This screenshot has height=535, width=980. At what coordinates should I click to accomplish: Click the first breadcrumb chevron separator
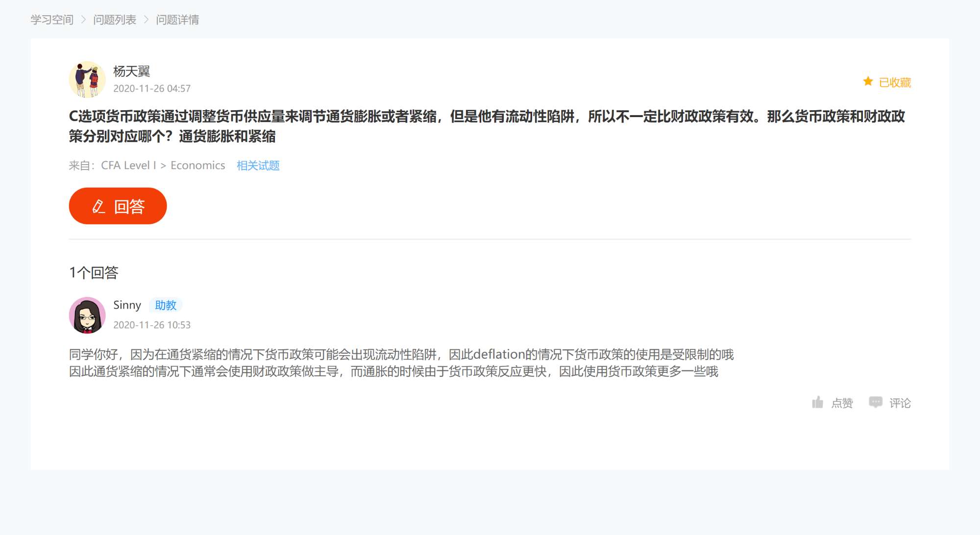pos(83,20)
